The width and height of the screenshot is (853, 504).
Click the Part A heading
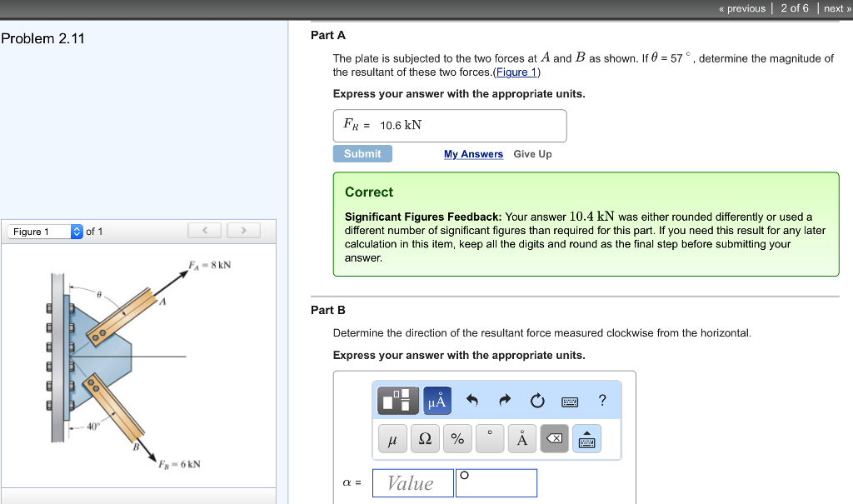[328, 35]
